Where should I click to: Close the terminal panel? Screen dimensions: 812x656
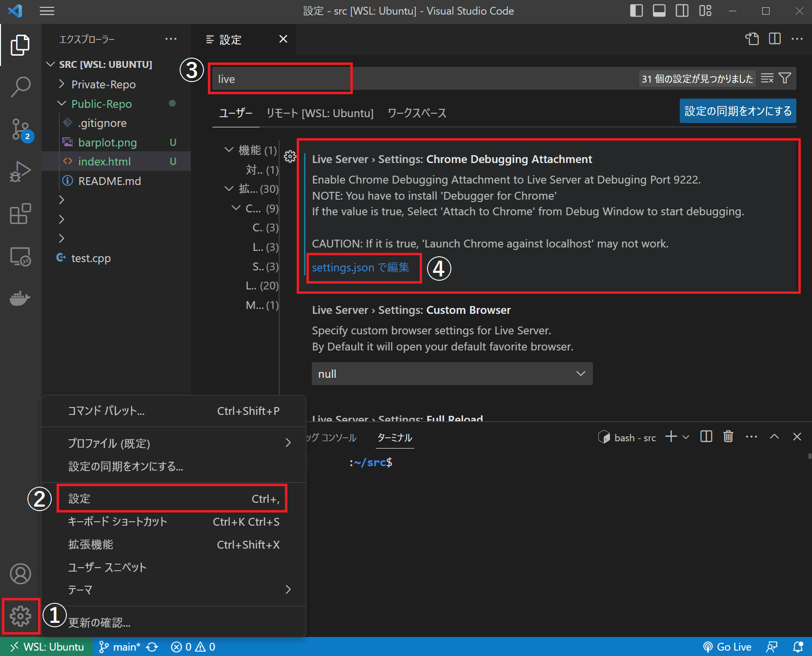tap(797, 436)
